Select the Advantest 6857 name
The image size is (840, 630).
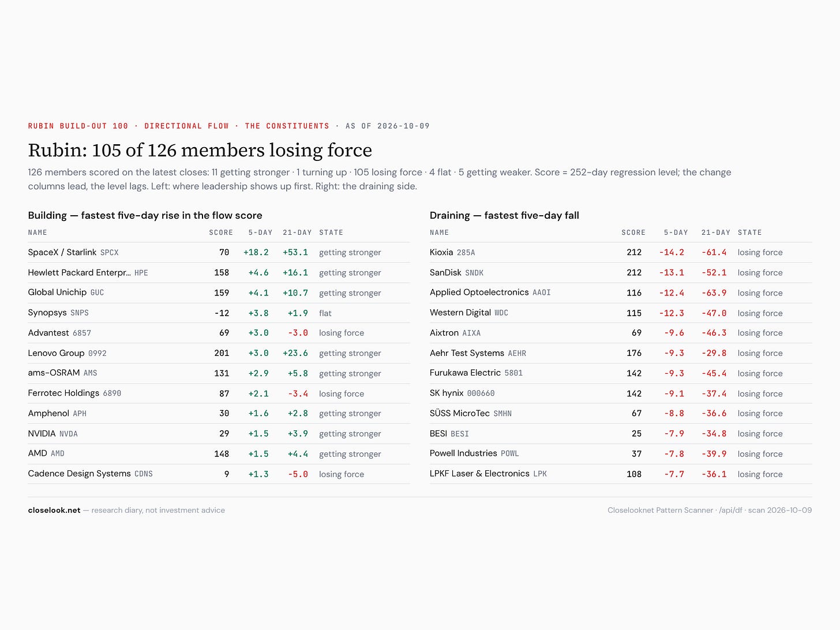click(x=59, y=333)
